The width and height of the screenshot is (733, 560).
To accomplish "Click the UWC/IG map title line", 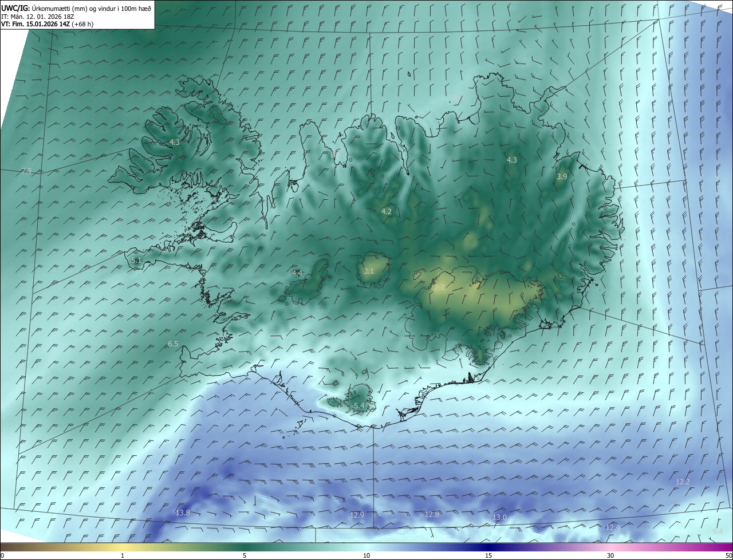I will point(76,8).
